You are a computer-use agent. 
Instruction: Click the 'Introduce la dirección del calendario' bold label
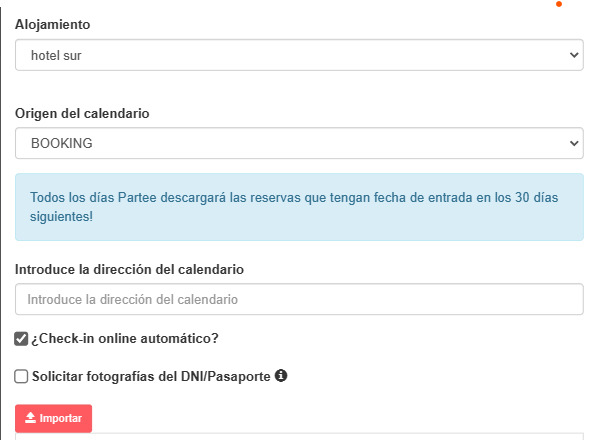coord(129,269)
